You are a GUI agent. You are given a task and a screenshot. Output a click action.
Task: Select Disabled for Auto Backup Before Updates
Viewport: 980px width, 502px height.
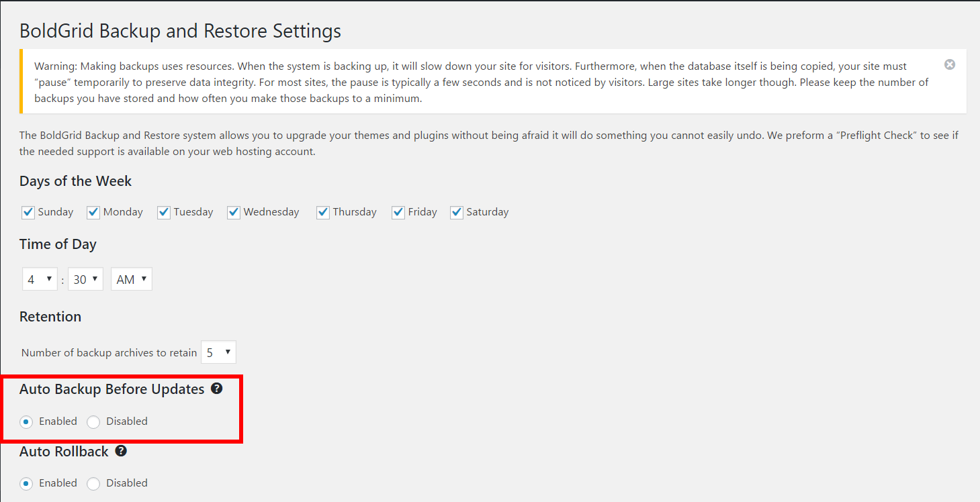point(93,421)
